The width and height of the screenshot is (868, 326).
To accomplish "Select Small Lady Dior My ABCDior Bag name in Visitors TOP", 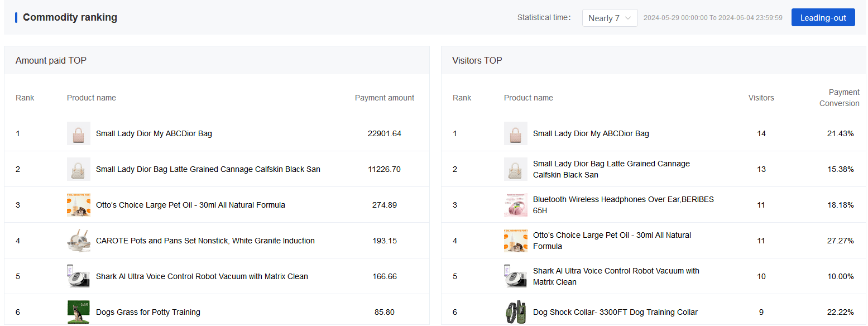I will 591,133.
